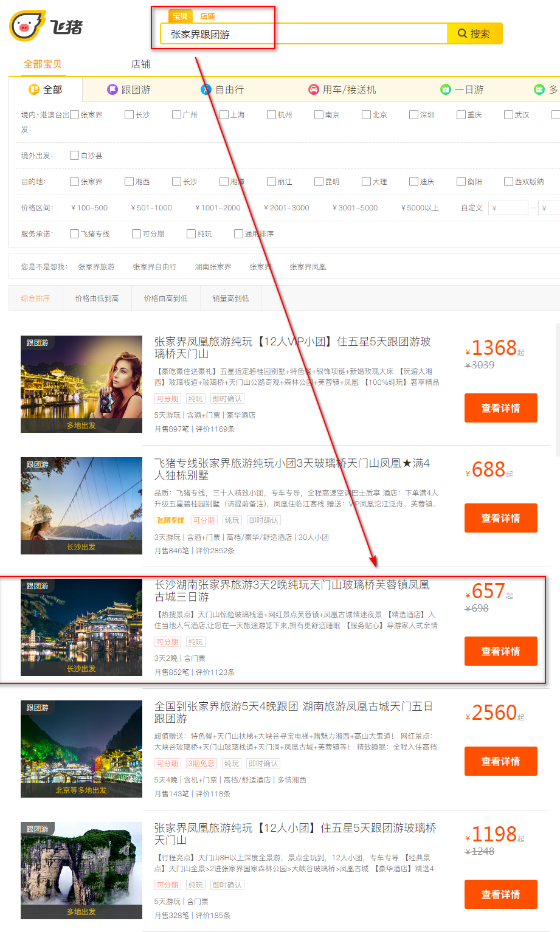Click the Fliggy pig logo
Viewport: 560px width, 932px height.
click(46, 26)
